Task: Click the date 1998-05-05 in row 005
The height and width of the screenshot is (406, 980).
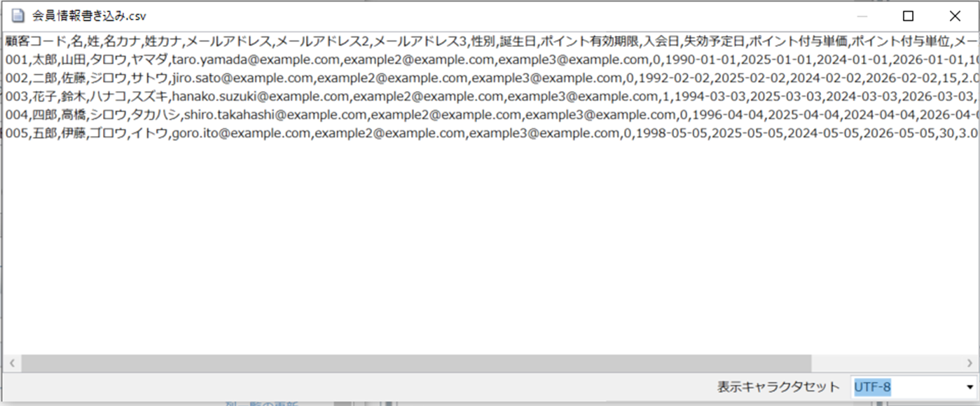Action: tap(671, 133)
